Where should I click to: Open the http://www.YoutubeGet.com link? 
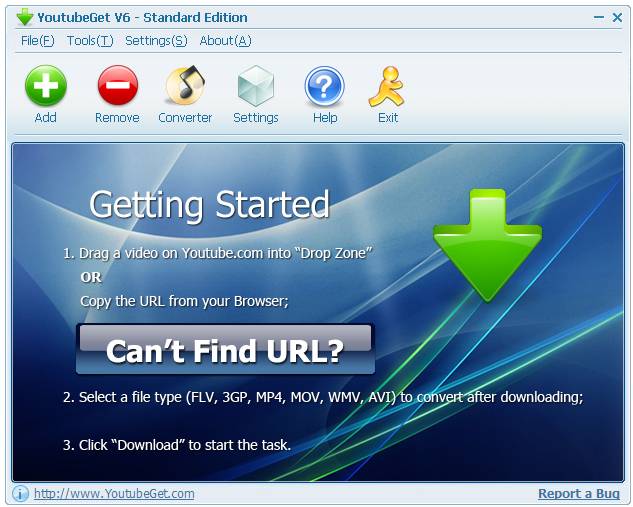click(114, 494)
